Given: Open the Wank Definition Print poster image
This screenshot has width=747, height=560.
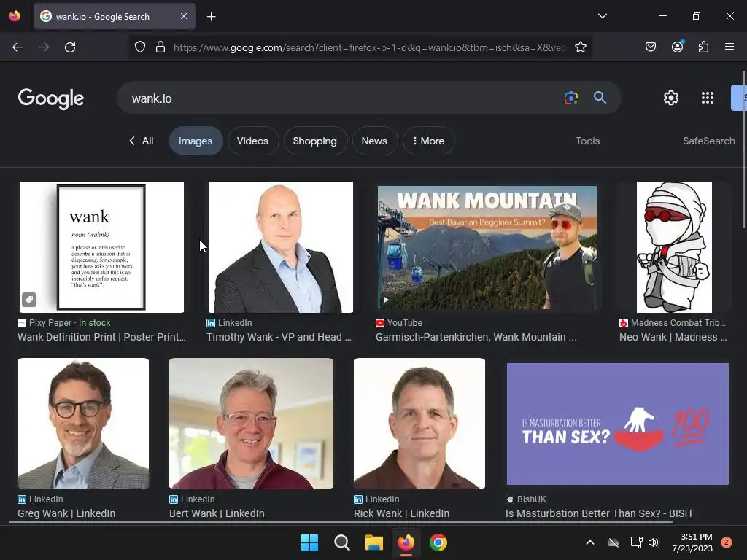Looking at the screenshot, I should 101,247.
